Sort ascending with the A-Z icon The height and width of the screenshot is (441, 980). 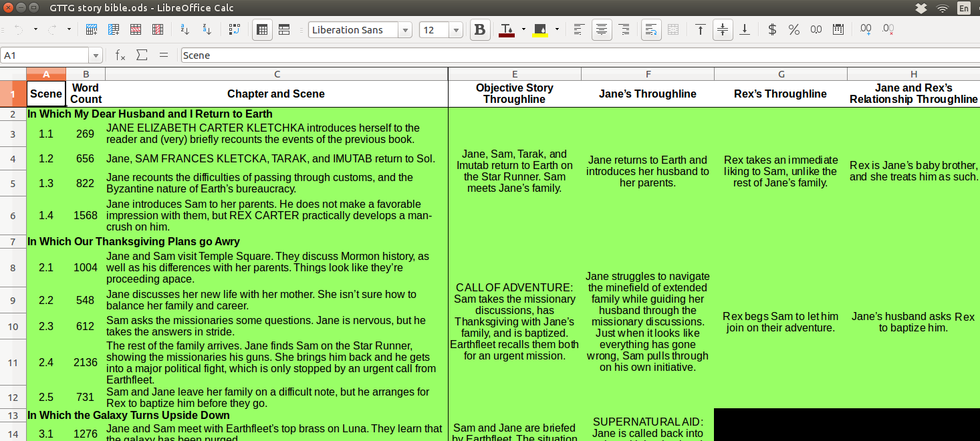[185, 30]
